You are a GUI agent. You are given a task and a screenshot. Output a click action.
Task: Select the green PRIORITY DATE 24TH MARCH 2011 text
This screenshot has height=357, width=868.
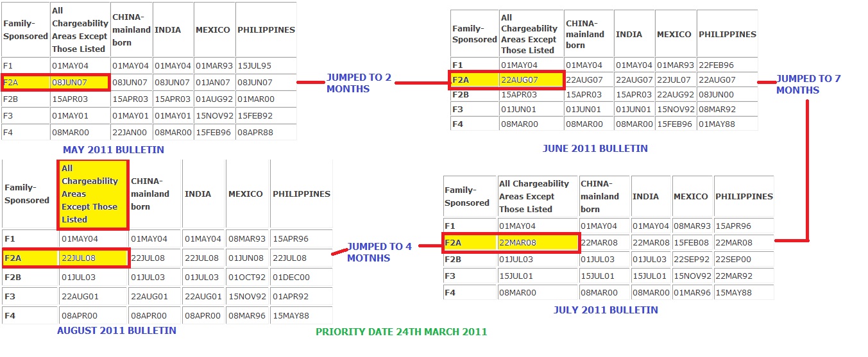click(x=401, y=332)
